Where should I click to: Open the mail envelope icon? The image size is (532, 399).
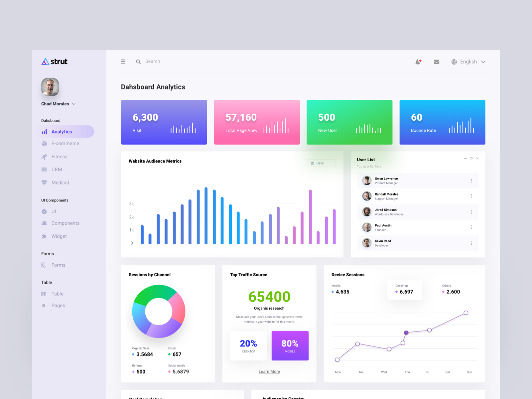pyautogui.click(x=437, y=62)
